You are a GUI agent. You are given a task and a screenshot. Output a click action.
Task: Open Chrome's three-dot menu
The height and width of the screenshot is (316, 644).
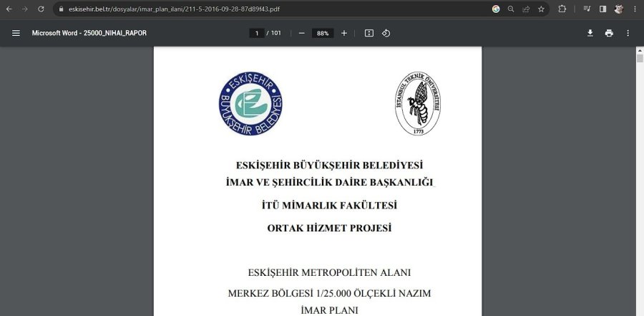click(x=635, y=9)
